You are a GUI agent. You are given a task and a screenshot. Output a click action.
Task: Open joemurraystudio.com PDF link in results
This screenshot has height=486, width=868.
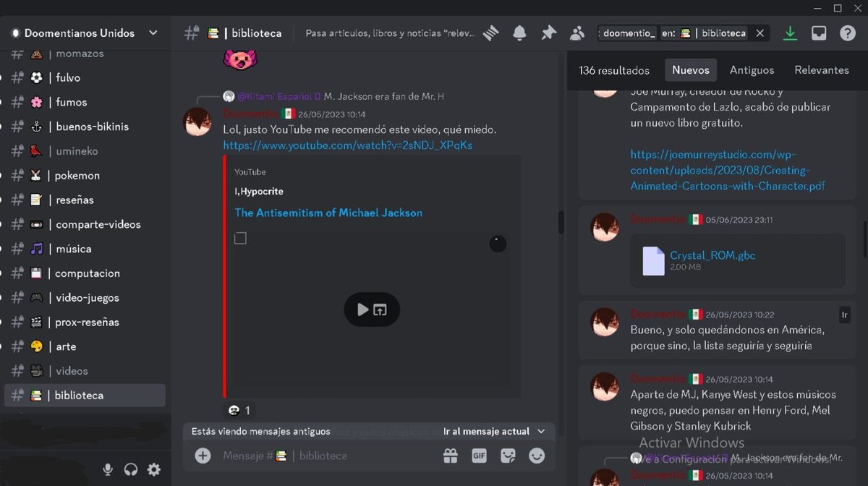tap(728, 170)
